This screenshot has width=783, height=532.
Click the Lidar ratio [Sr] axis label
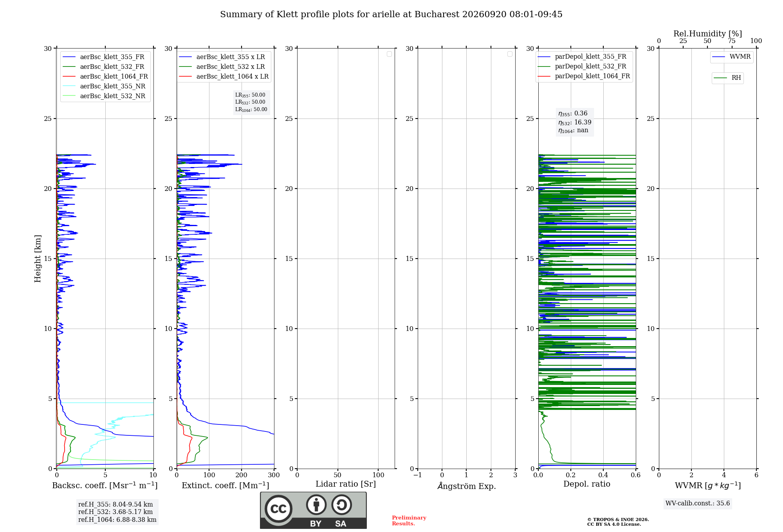click(346, 484)
